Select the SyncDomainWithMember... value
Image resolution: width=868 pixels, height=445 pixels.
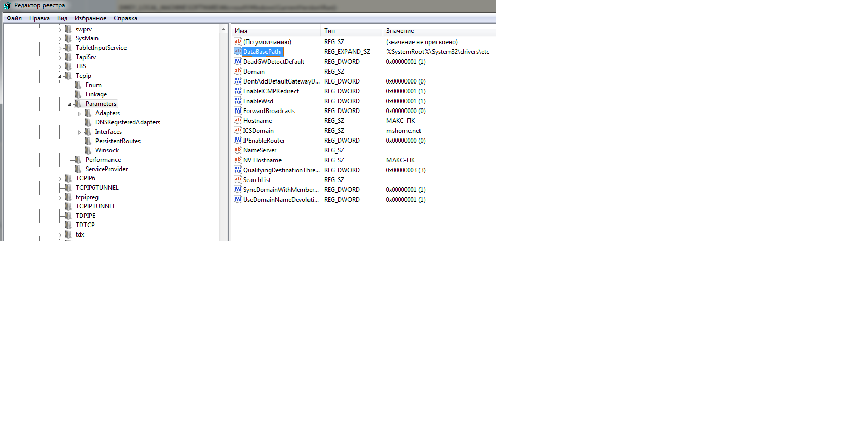pyautogui.click(x=281, y=190)
